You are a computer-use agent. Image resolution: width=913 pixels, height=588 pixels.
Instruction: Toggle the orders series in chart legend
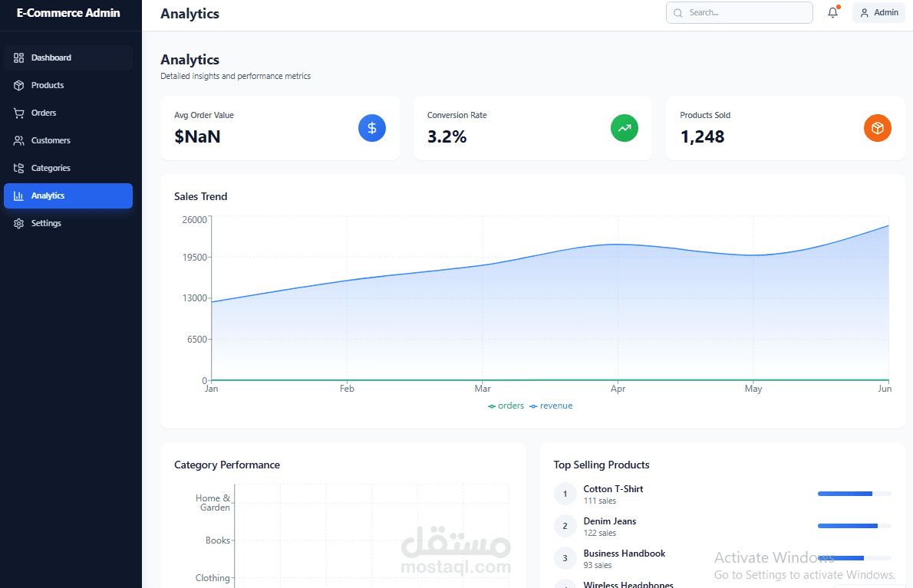506,406
